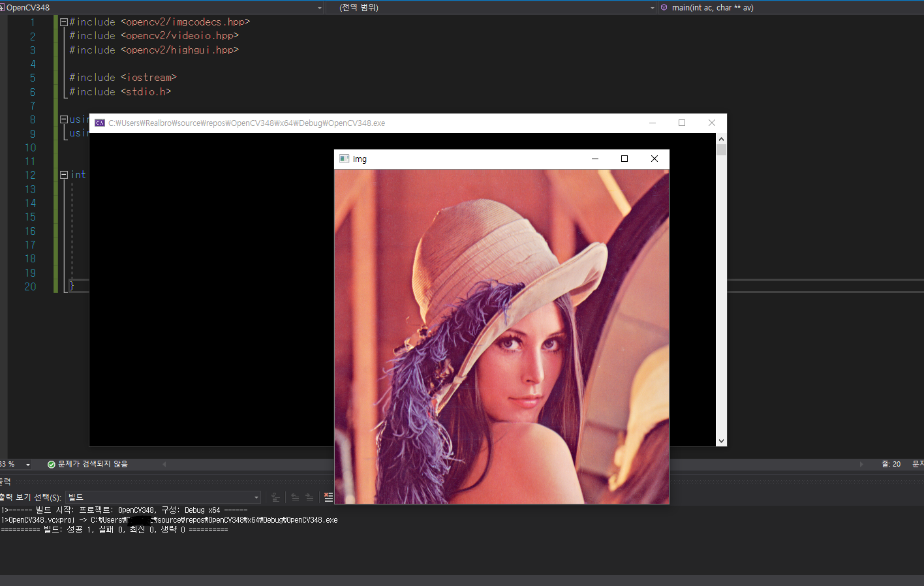This screenshot has width=924, height=586.
Task: Click the img window icon in title bar
Action: (344, 159)
